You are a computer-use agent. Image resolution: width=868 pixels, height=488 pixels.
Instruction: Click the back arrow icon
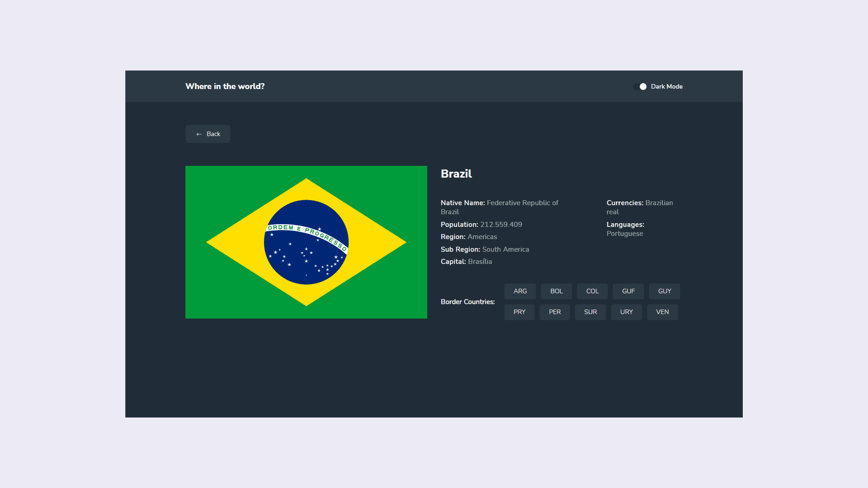pos(199,133)
